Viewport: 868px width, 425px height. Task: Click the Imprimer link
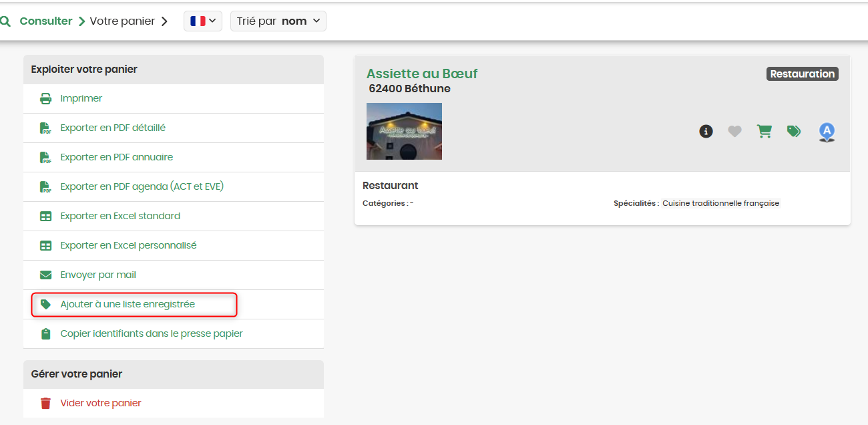pyautogui.click(x=81, y=98)
